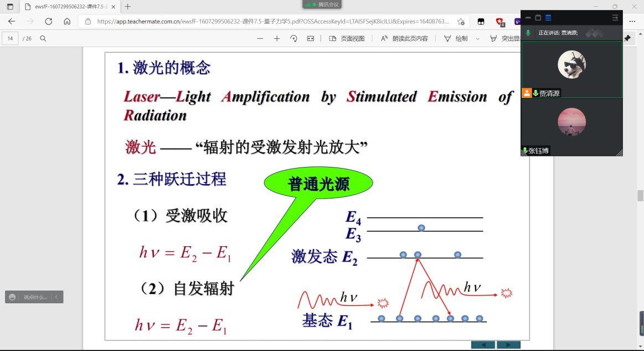This screenshot has height=351, width=644.
Task: Collapse the chat bar arrow
Action: [x=56, y=297]
